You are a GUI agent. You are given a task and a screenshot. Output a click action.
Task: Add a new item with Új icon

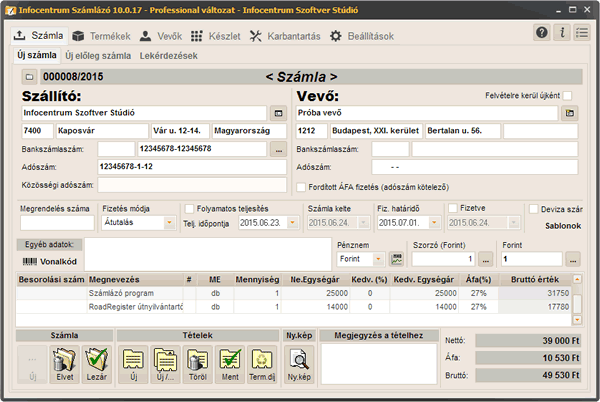pyautogui.click(x=132, y=363)
